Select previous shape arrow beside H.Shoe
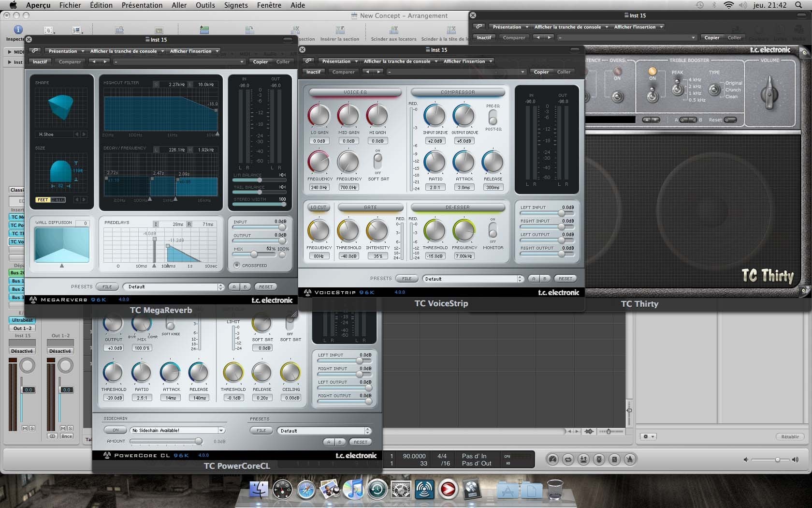 click(76, 134)
